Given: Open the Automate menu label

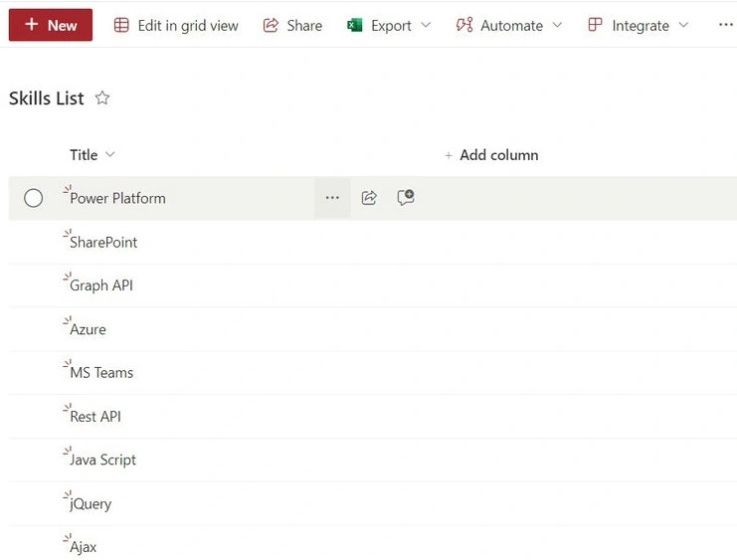Looking at the screenshot, I should tap(511, 26).
